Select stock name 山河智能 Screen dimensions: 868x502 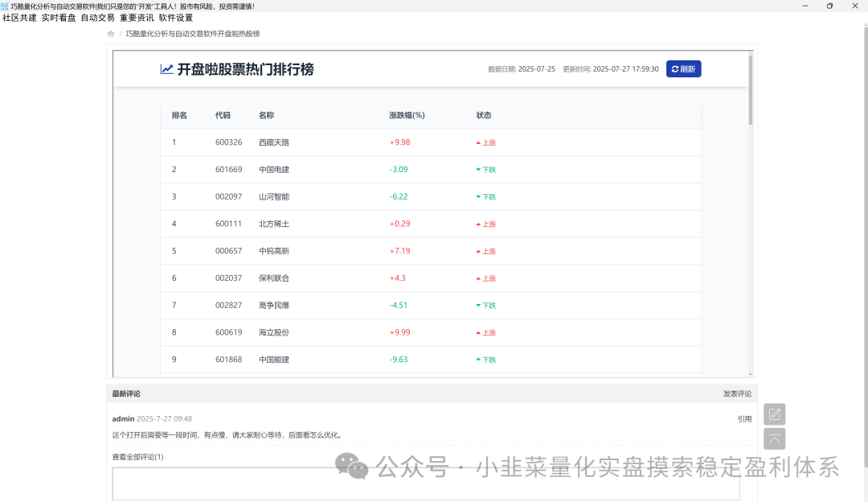pos(274,197)
